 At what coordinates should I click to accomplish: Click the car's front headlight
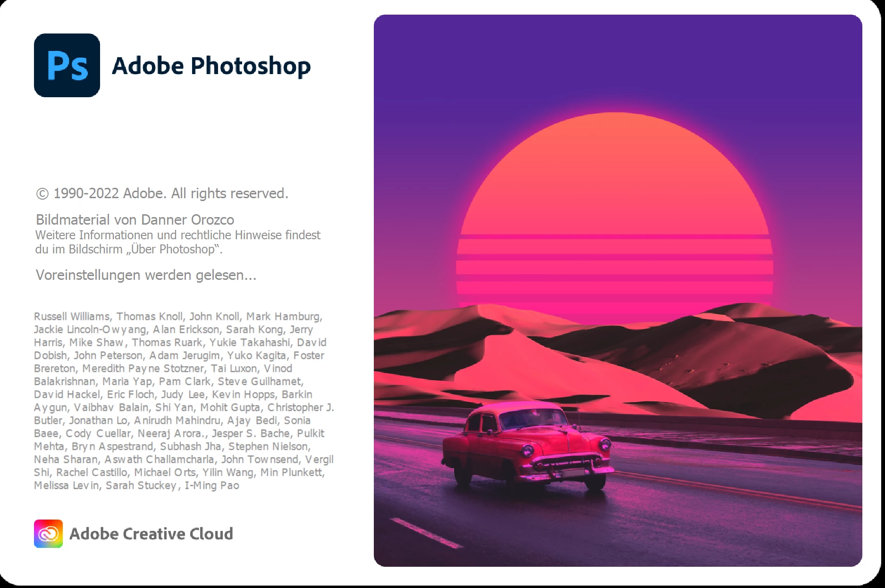point(604,444)
